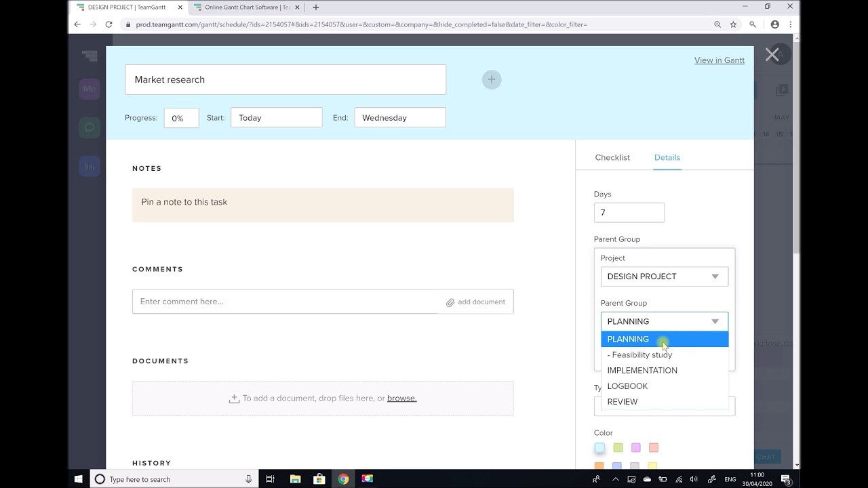Open Chrome three-dot menu
Image resolution: width=868 pixels, height=488 pixels.
point(790,24)
